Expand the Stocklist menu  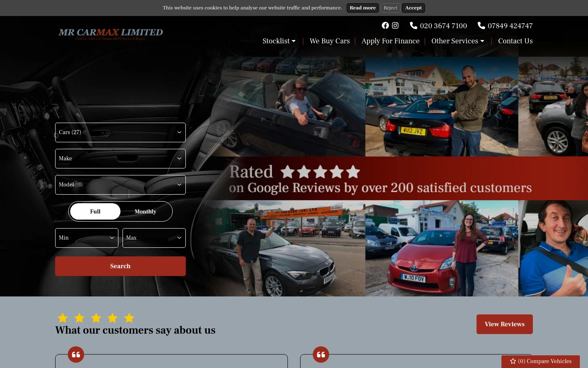tap(279, 41)
